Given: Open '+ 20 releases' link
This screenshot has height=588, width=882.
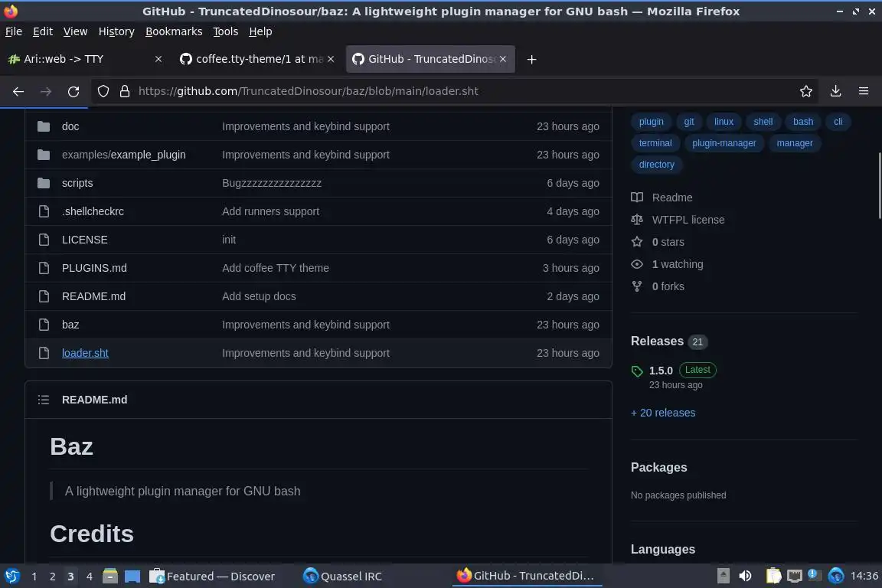Looking at the screenshot, I should tap(662, 413).
